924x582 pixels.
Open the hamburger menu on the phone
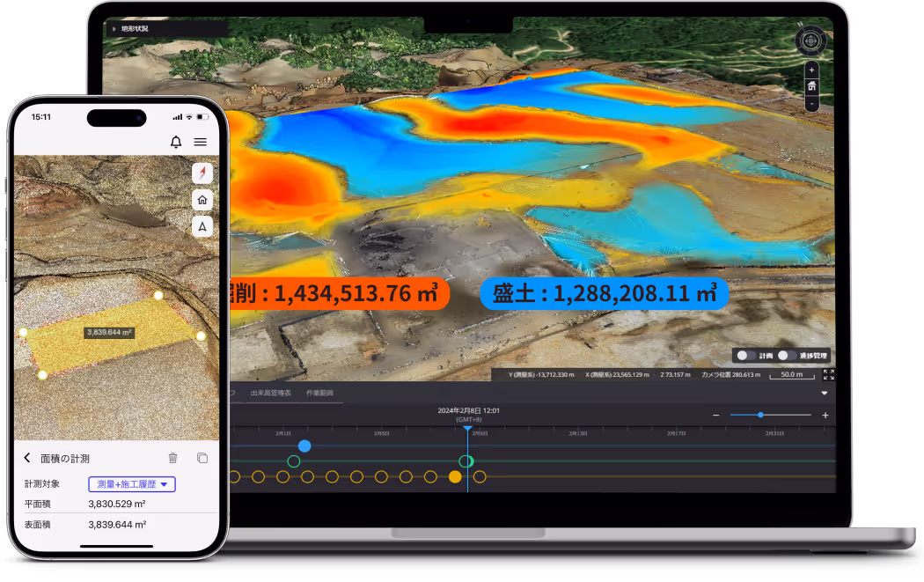point(201,142)
